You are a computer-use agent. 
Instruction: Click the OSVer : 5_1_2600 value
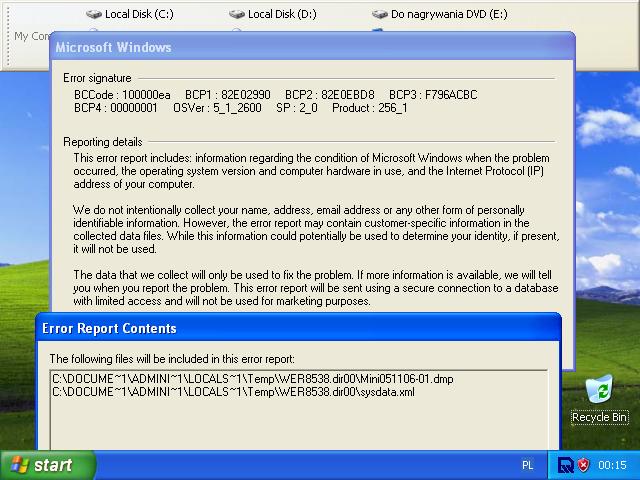pyautogui.click(x=217, y=108)
